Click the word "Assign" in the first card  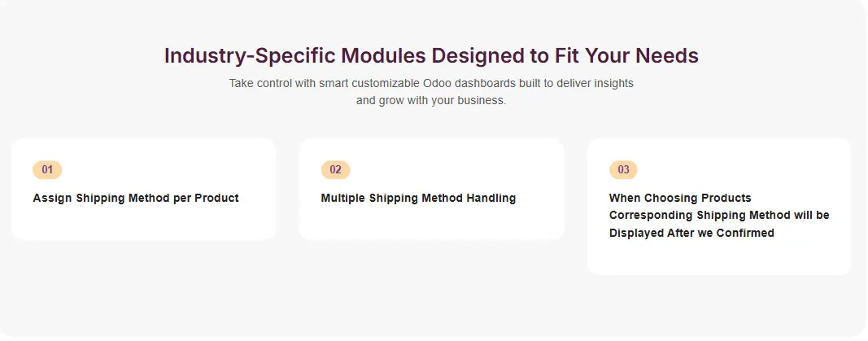pos(52,198)
